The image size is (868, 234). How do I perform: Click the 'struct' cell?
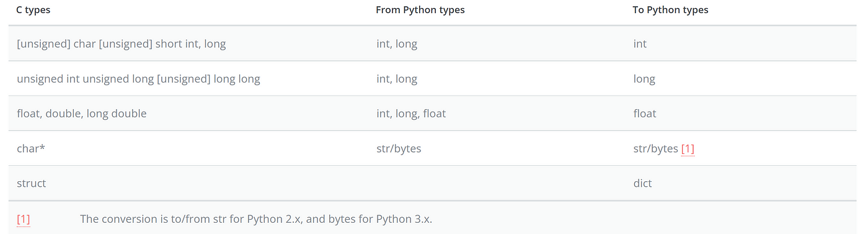[31, 184]
